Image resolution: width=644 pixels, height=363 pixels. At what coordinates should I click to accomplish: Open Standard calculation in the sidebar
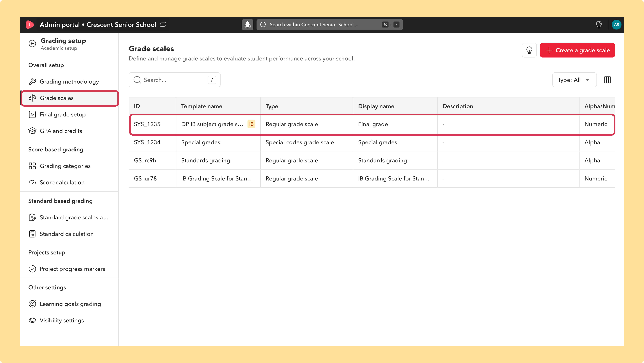click(69, 234)
